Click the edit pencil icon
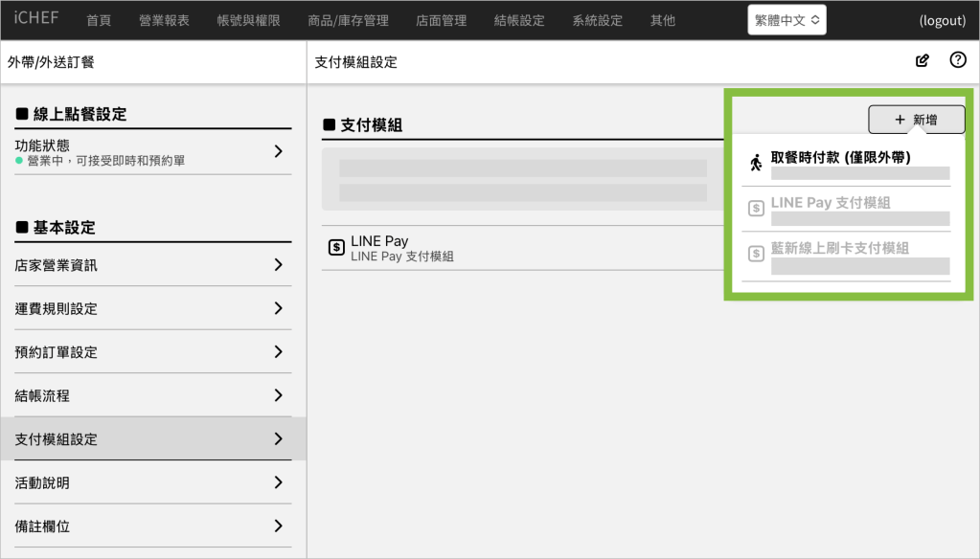The height and width of the screenshot is (559, 980). pos(923,60)
